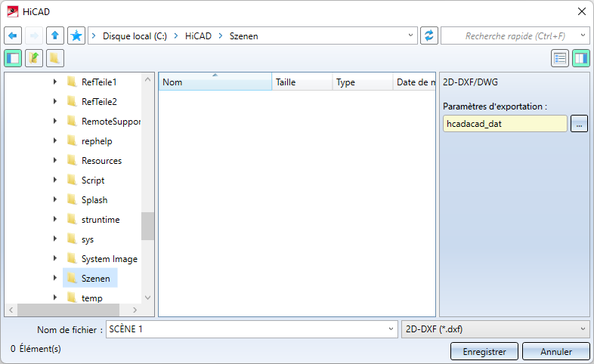Open the 2D-DXF file type dropdown

point(496,329)
